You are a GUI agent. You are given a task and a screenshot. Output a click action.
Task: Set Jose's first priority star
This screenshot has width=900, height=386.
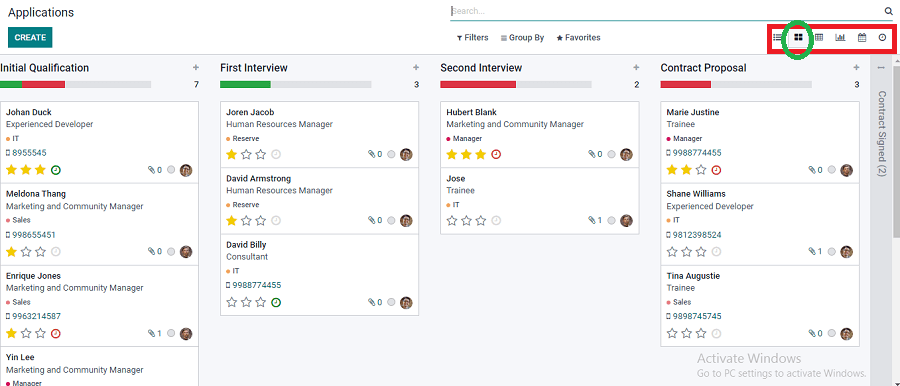point(452,221)
